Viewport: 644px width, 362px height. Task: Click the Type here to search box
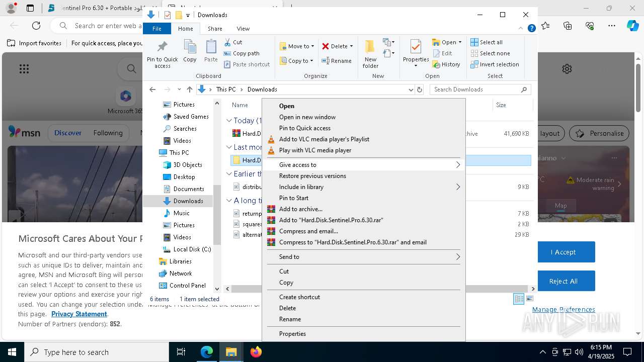coord(97,352)
